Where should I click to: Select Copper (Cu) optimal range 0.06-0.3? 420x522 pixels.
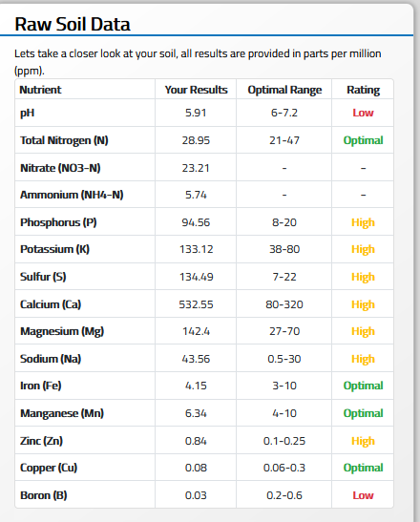pyautogui.click(x=284, y=468)
